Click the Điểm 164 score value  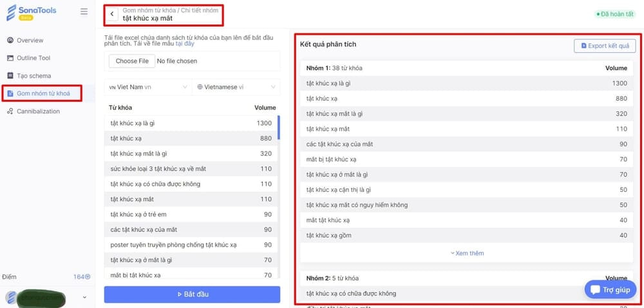[x=79, y=277]
